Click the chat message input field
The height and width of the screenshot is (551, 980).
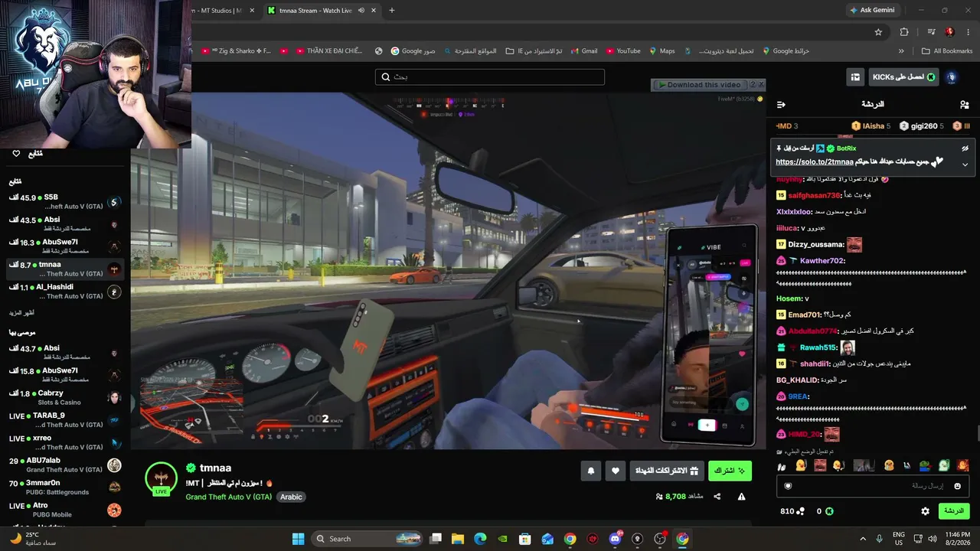click(x=873, y=486)
